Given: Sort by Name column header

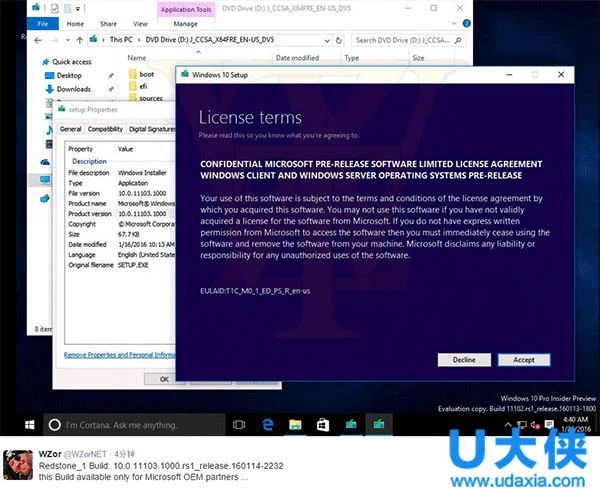Looking at the screenshot, I should pyautogui.click(x=137, y=58).
